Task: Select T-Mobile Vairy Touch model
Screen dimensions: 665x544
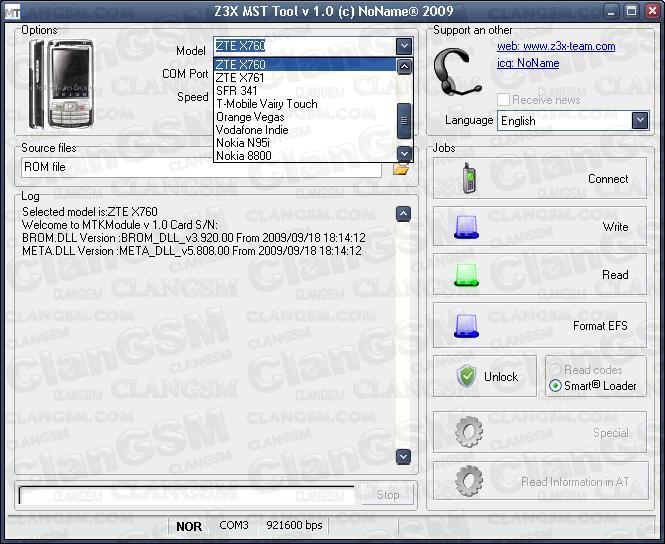Action: point(305,104)
